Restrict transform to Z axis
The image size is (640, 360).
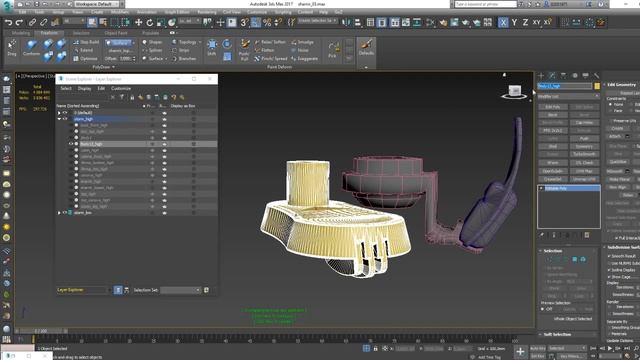[525, 22]
